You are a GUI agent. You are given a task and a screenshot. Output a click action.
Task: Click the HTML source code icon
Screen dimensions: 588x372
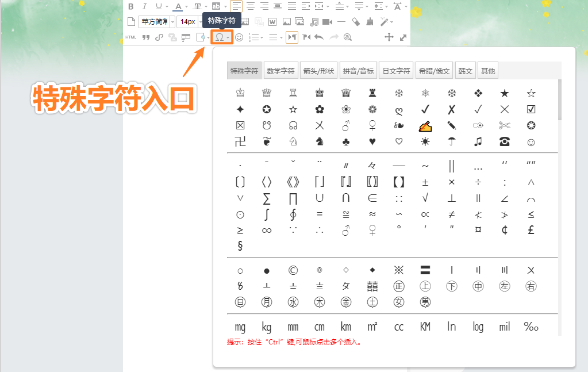tap(131, 37)
